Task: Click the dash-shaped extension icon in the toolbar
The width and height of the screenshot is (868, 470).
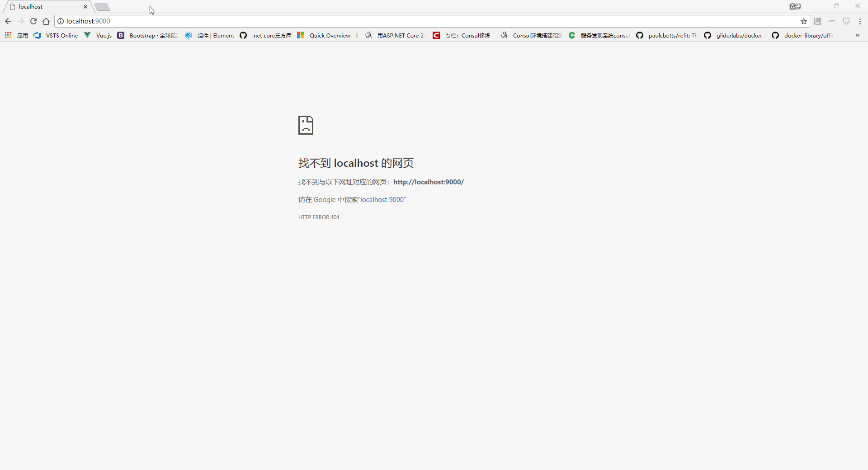Action: [x=832, y=21]
